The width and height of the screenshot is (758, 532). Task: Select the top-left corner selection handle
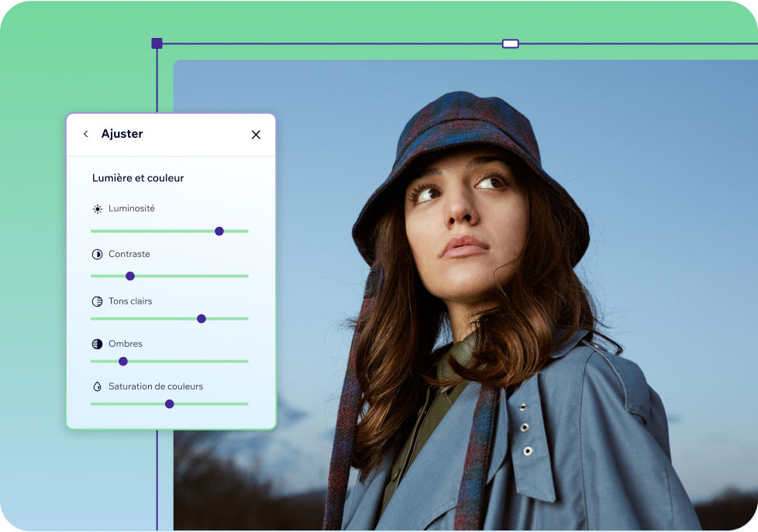pos(157,43)
